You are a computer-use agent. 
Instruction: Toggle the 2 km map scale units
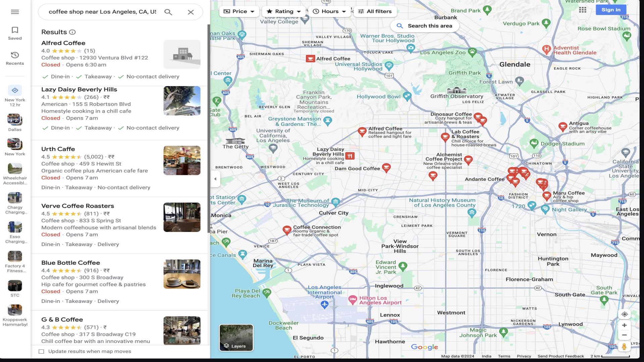pos(610,356)
